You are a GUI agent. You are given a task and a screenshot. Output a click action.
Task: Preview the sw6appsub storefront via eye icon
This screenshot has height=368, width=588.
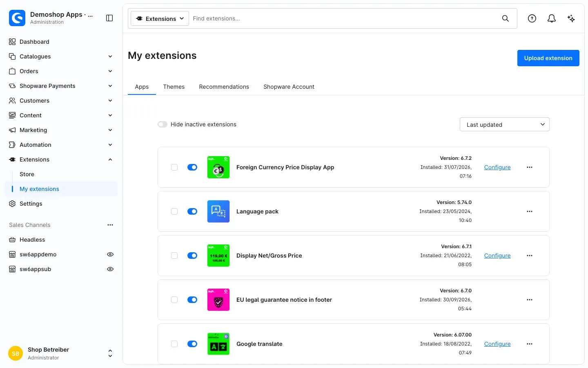(x=110, y=269)
